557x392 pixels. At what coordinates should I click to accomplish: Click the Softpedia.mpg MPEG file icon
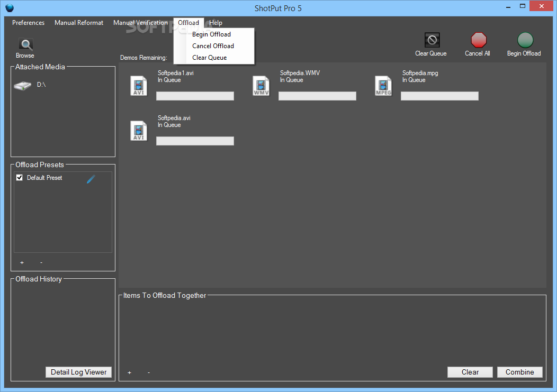(383, 86)
